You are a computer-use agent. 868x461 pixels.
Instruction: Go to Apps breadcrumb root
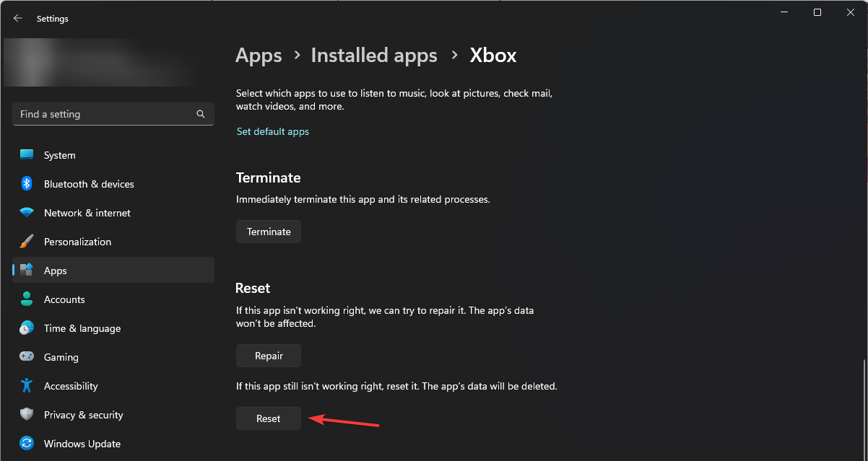point(259,56)
